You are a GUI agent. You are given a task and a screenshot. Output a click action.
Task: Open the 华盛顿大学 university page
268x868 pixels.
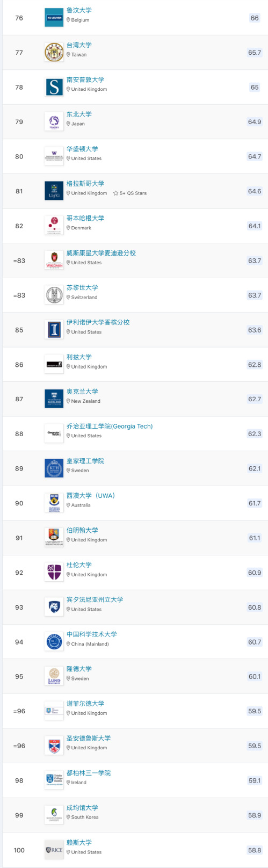[x=82, y=149]
